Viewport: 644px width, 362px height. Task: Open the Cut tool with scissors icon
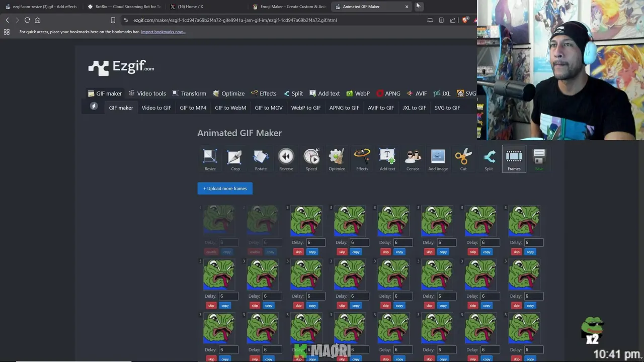(x=463, y=159)
